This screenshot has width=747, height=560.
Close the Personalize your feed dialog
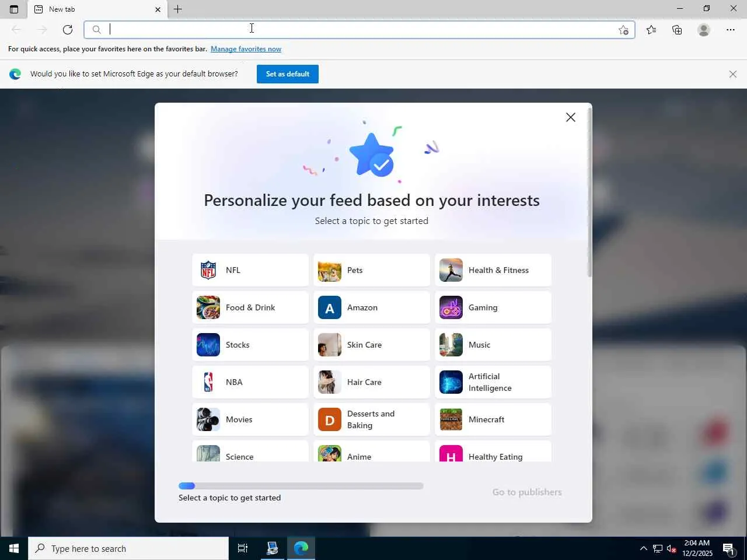571,117
